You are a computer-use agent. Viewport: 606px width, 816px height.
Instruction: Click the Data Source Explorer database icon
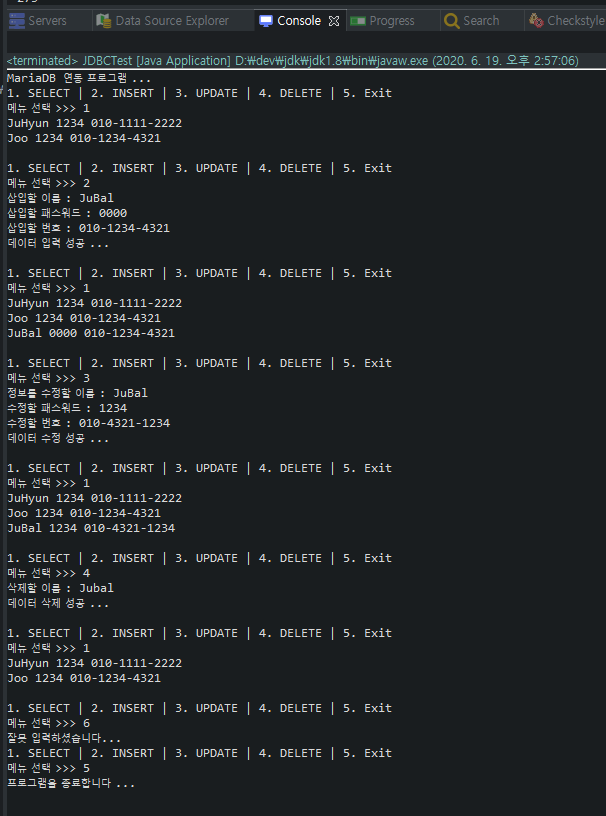coord(104,21)
